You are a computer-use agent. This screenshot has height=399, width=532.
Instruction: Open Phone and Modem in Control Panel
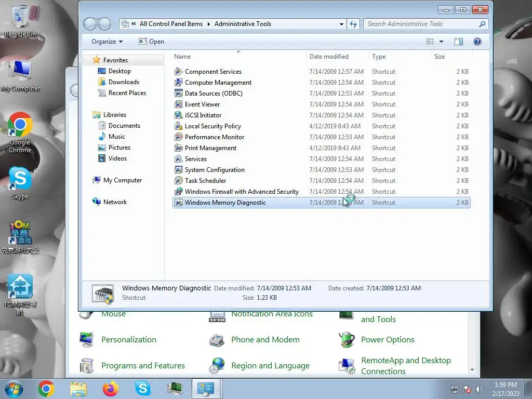click(265, 340)
